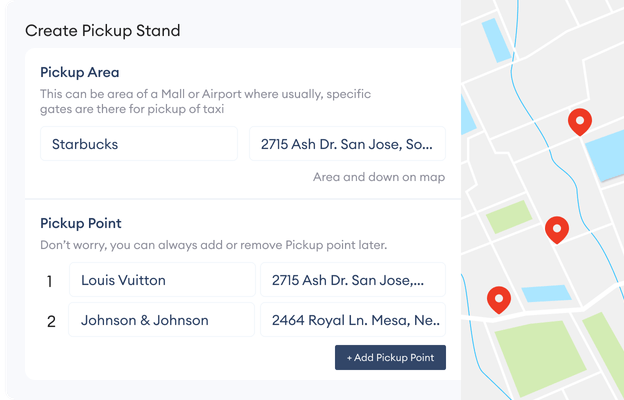Click the blue parallelogram near bottom pin
624x400 pixels.
pos(546,294)
